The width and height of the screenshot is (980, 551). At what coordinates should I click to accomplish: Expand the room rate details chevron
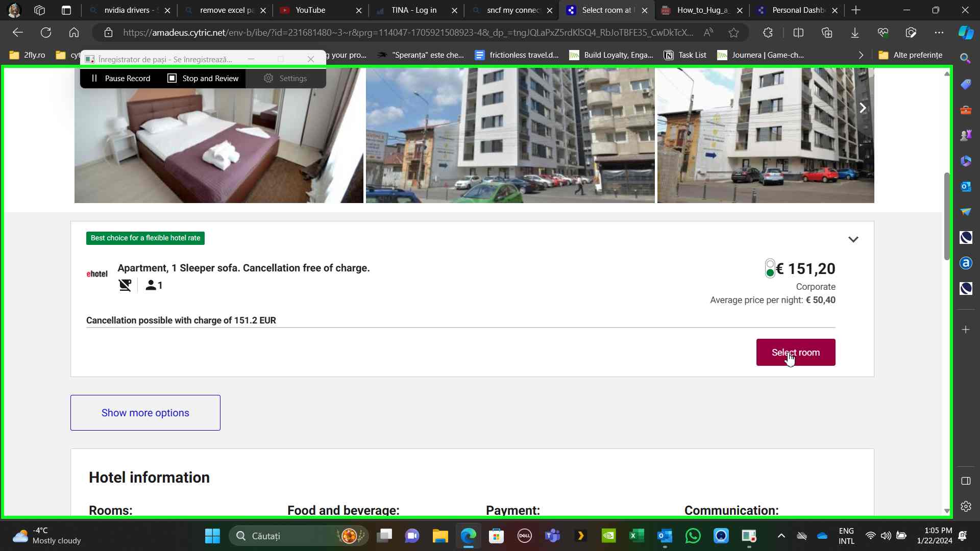click(x=853, y=239)
